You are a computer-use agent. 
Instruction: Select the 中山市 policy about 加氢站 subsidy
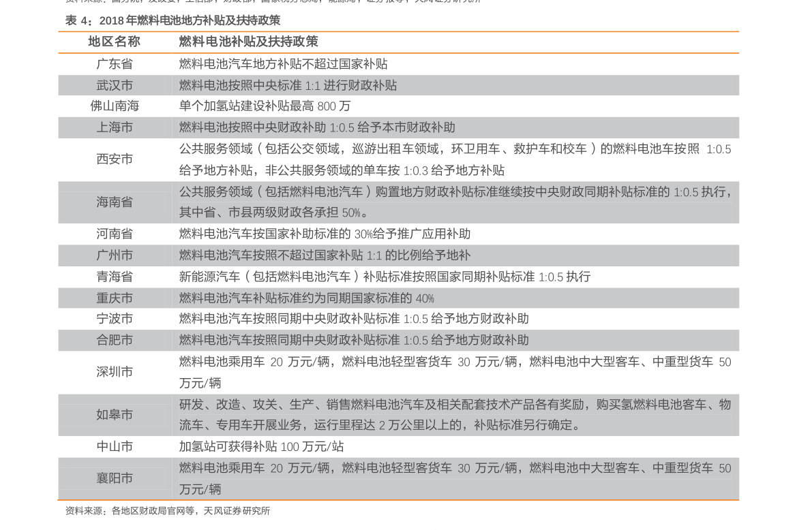click(262, 447)
